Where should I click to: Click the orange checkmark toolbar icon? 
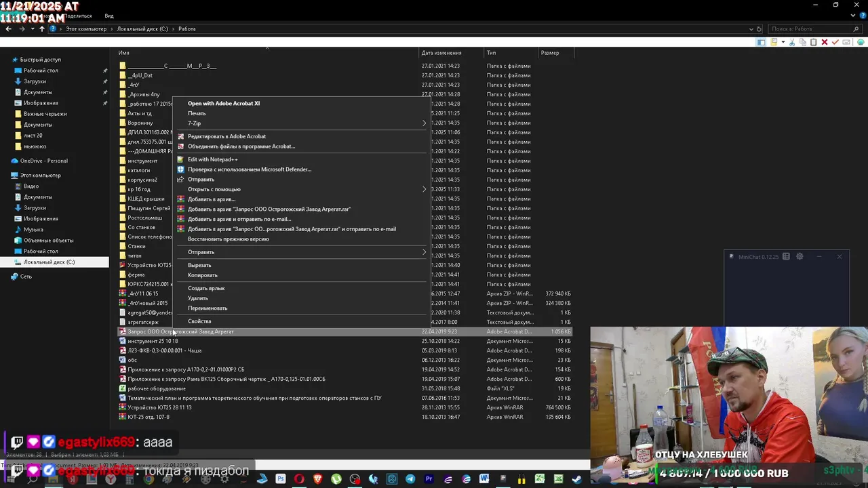835,42
